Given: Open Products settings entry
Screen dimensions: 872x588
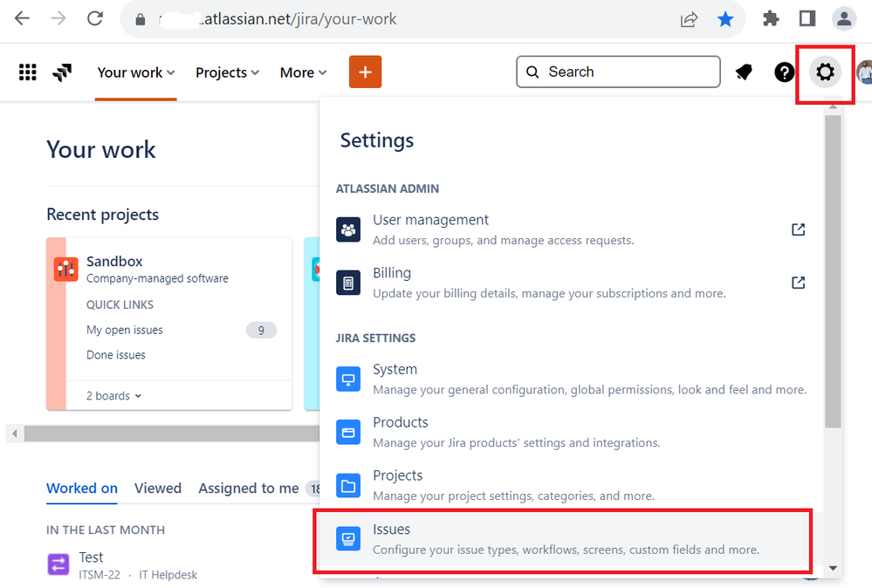Looking at the screenshot, I should coord(571,433).
